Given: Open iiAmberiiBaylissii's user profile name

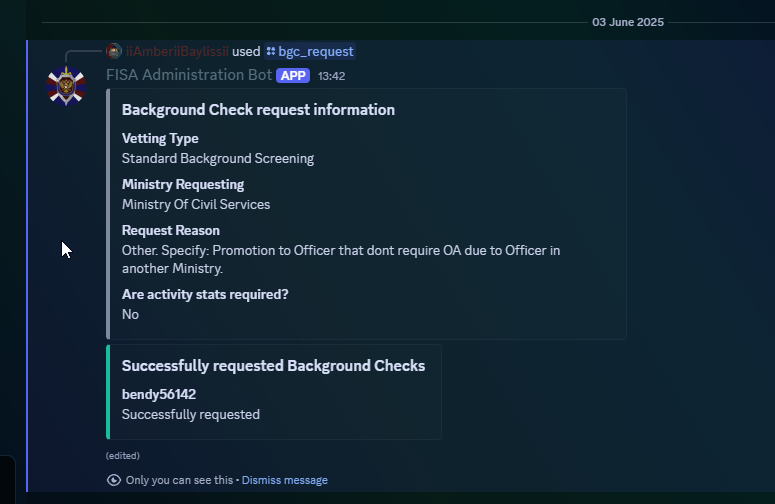Looking at the screenshot, I should point(177,51).
